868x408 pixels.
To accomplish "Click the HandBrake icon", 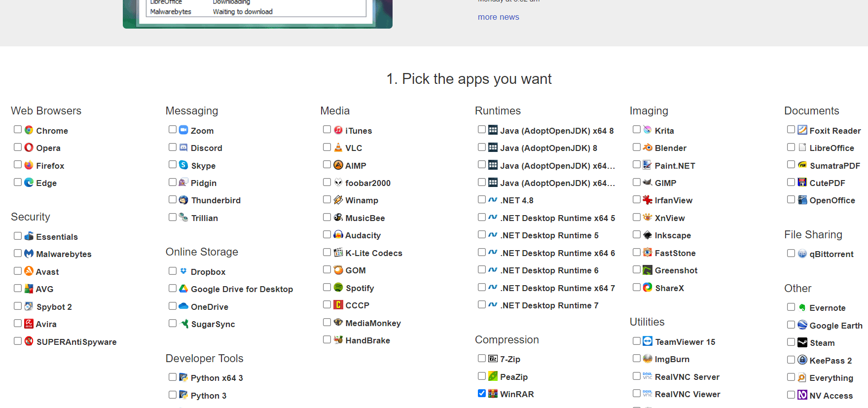I will pyautogui.click(x=338, y=339).
